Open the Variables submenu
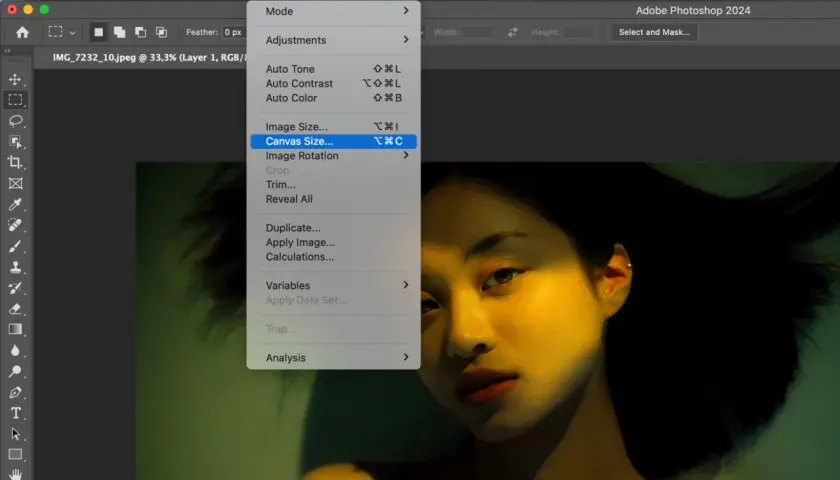Image resolution: width=840 pixels, height=480 pixels. tap(333, 286)
